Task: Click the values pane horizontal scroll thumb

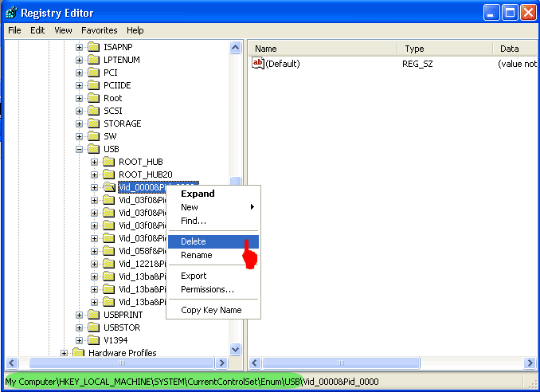Action: 341,363
